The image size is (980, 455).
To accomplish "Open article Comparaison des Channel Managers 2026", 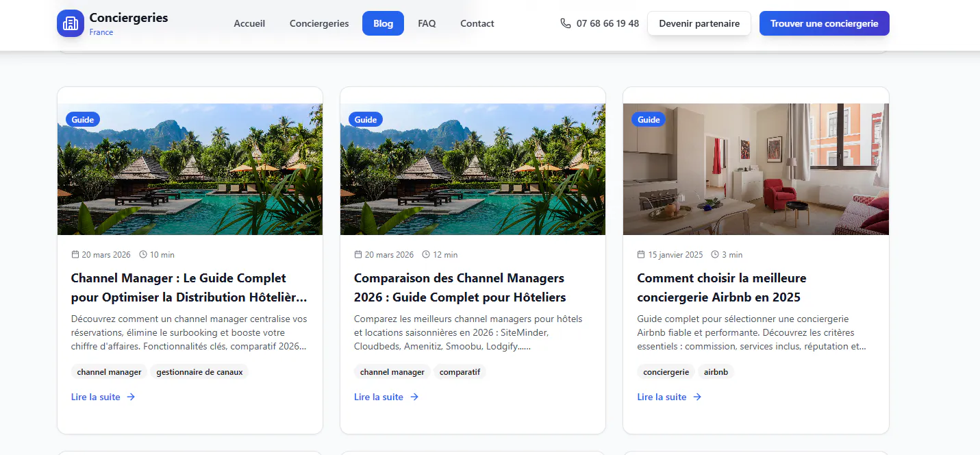I will tap(460, 288).
